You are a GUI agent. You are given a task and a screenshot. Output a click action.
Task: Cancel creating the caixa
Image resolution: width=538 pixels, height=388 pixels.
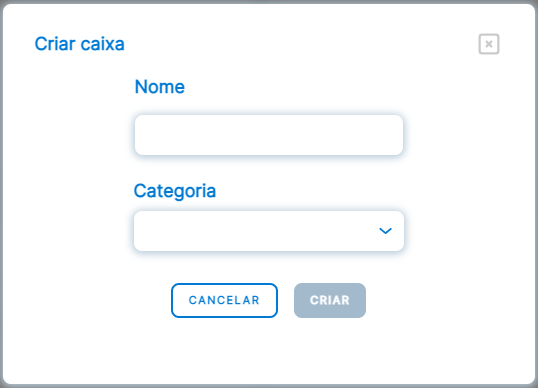[x=224, y=300]
